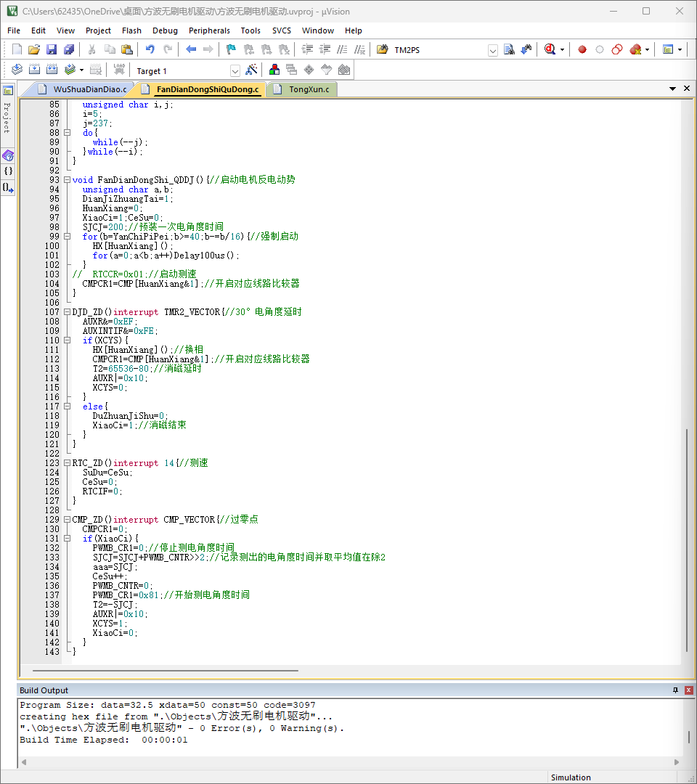Undo the last edit
Screen dimensions: 697x784
point(150,49)
